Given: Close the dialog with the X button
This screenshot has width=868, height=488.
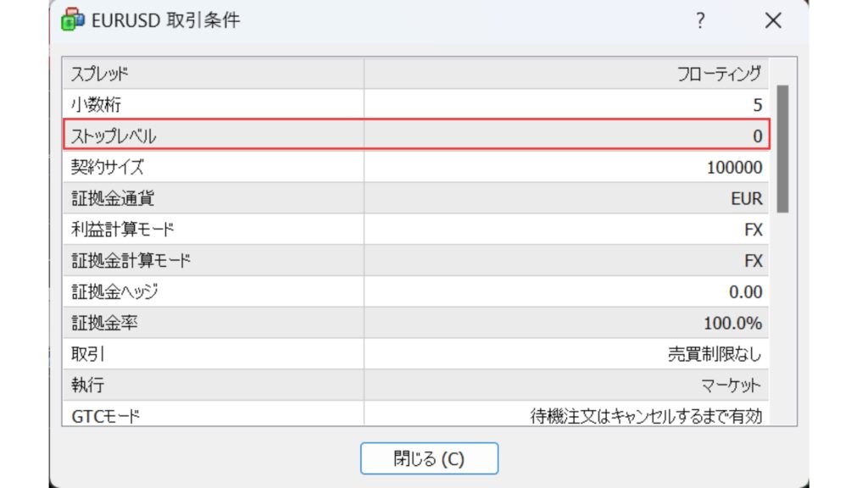Looking at the screenshot, I should (773, 21).
